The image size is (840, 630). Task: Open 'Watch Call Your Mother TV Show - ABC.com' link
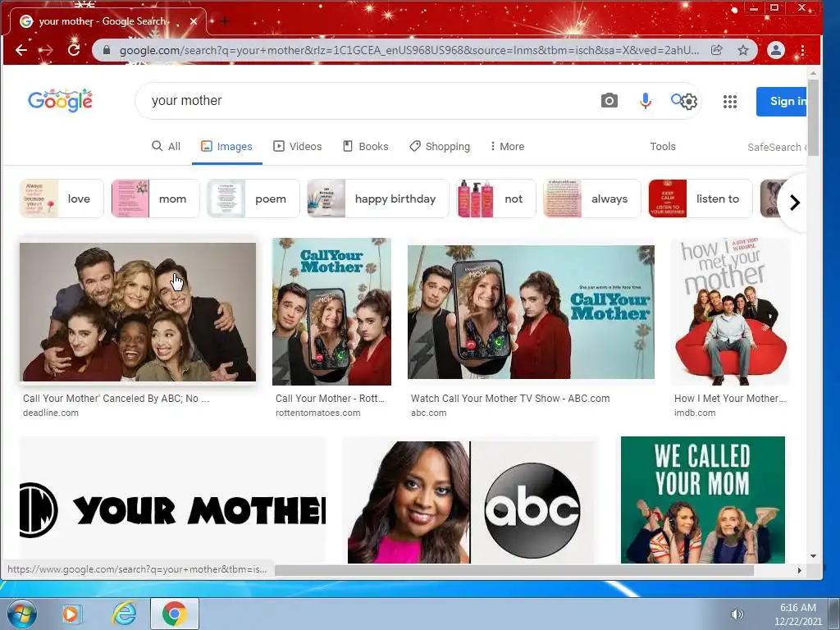click(x=510, y=399)
